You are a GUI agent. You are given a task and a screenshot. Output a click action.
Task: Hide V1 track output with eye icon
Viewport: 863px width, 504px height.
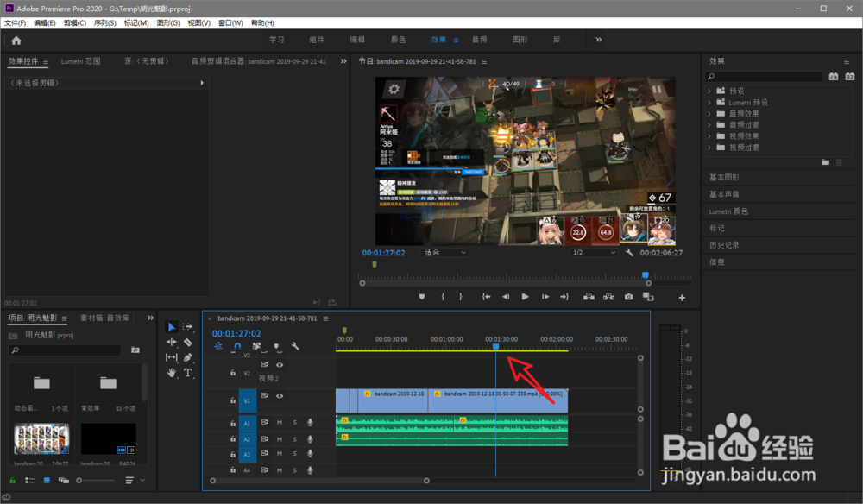(280, 395)
